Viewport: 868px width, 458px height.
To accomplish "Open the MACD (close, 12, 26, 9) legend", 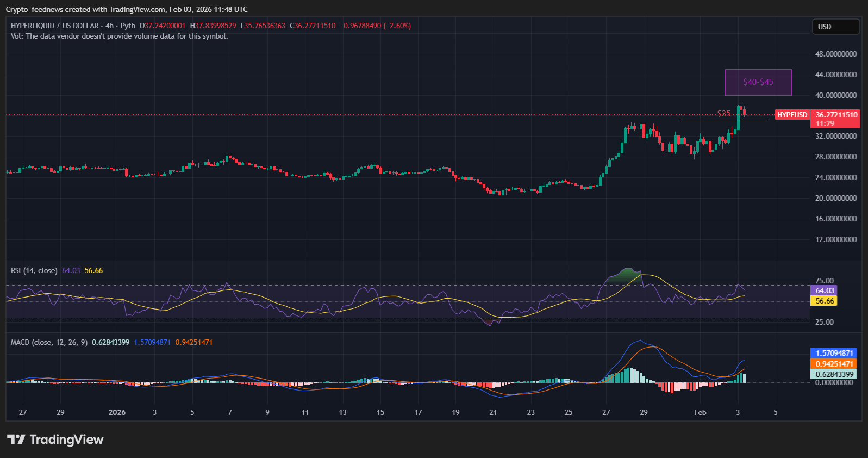I will [x=49, y=342].
